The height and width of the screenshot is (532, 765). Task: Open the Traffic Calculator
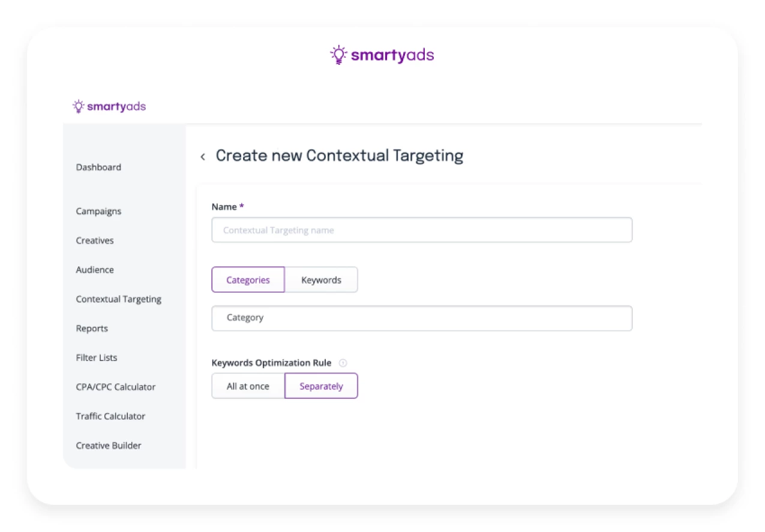pyautogui.click(x=110, y=416)
